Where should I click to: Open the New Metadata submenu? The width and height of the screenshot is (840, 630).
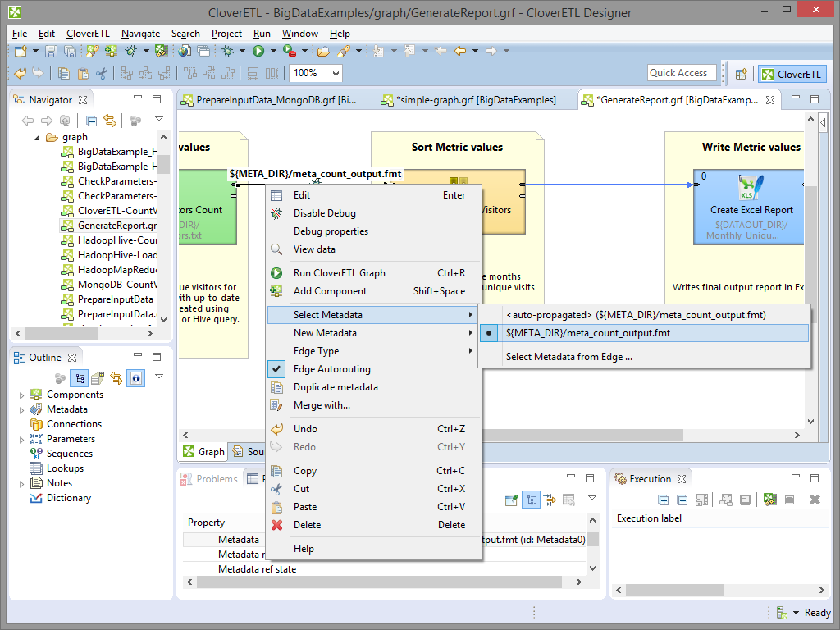[x=325, y=333]
